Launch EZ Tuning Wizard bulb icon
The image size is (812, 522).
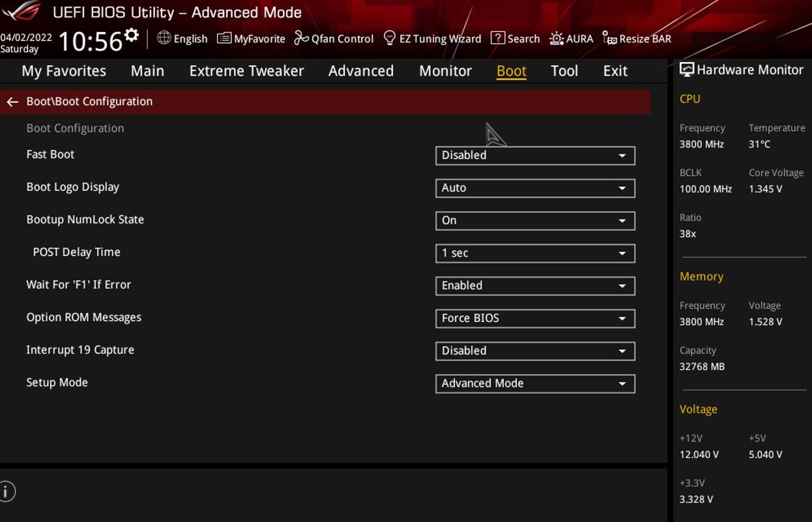coord(390,38)
